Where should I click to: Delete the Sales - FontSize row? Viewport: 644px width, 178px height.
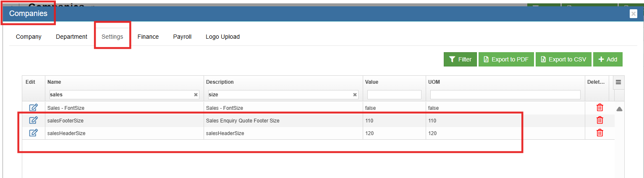[600, 108]
